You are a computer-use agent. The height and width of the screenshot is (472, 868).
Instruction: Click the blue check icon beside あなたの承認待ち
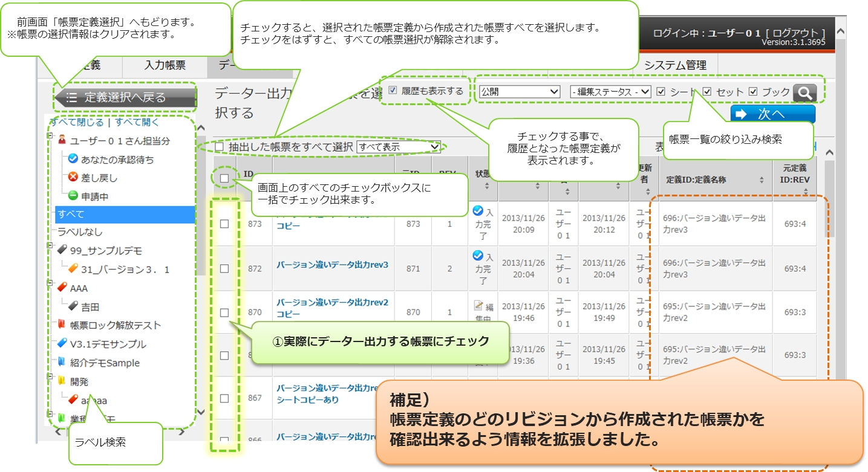(73, 159)
